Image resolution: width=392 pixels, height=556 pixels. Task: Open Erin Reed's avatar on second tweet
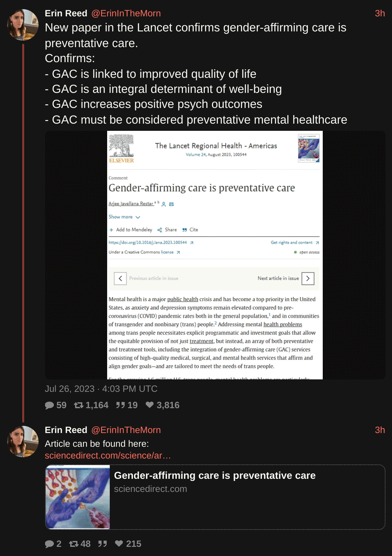point(23,442)
